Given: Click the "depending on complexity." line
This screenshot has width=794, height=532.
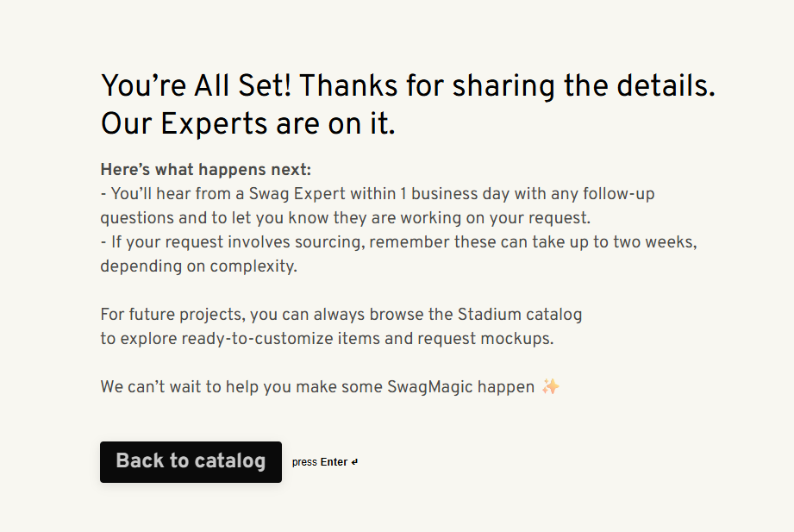Looking at the screenshot, I should click(x=198, y=266).
